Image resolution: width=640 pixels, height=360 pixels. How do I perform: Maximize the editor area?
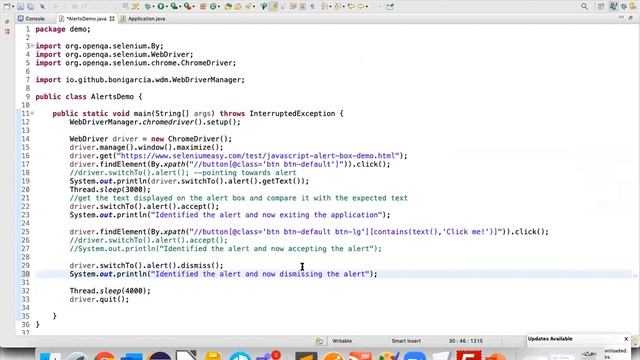(x=631, y=18)
